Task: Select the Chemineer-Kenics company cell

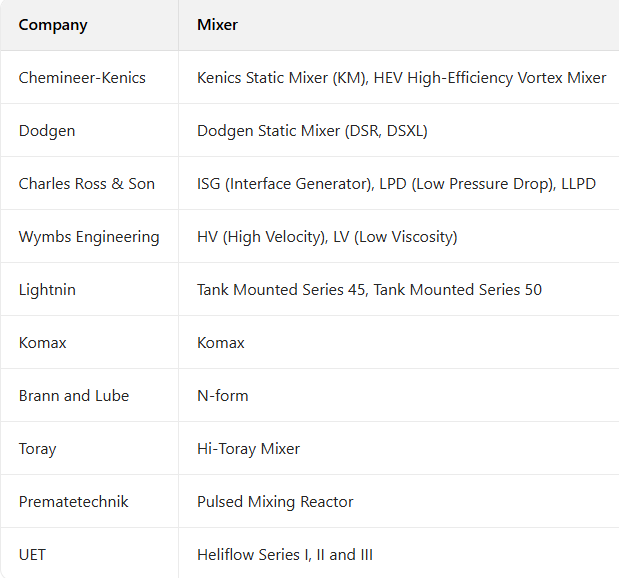Action: point(82,78)
